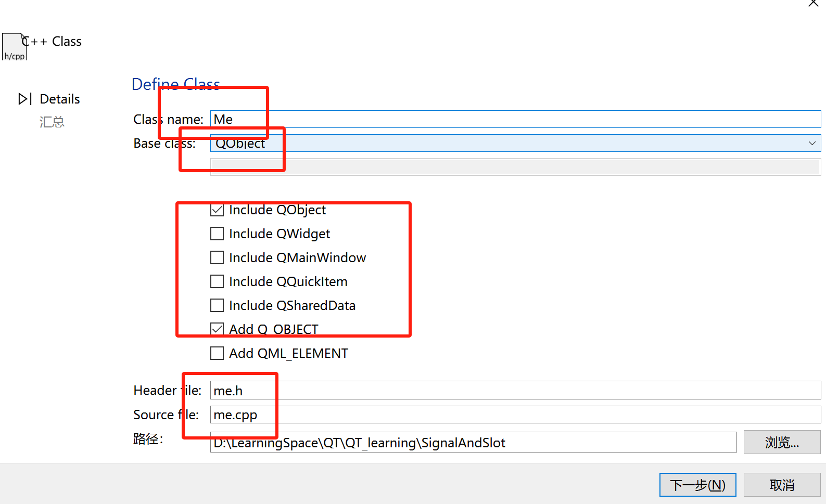Screen dimensions: 826x504
Task: Click the Source file field me.cpp
Action: pyautogui.click(x=515, y=415)
